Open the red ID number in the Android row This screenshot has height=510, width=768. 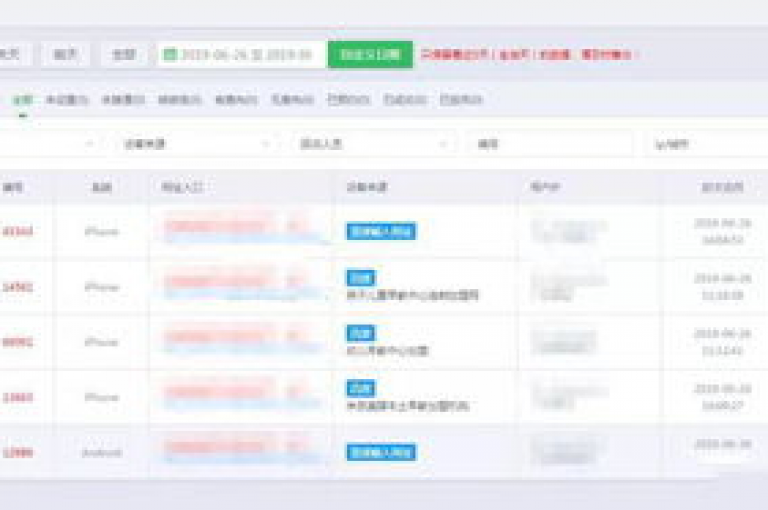click(18, 453)
